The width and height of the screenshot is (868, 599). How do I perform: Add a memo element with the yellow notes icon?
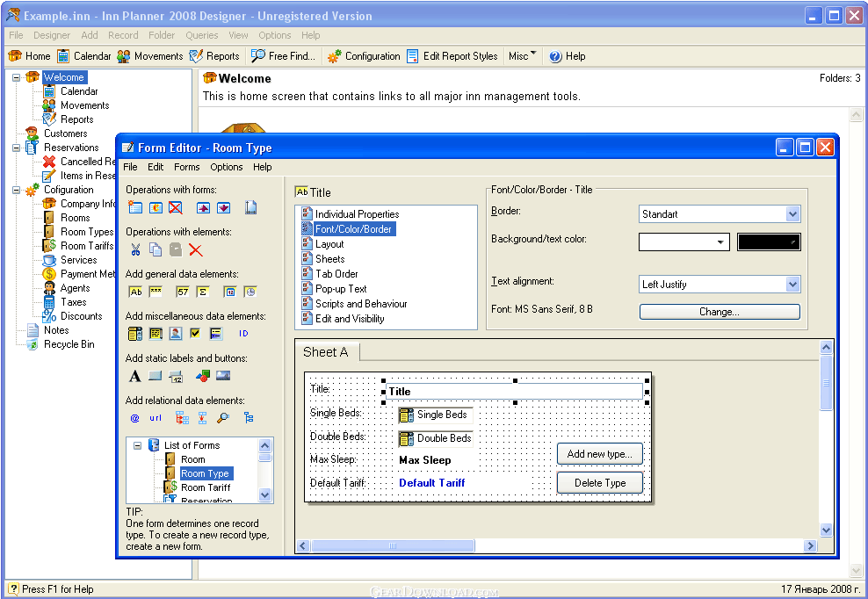[x=156, y=333]
